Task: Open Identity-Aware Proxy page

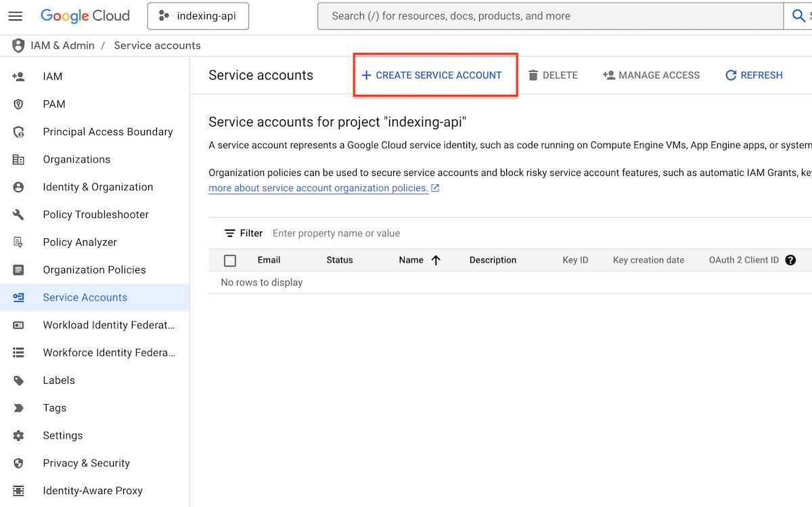Action: [x=93, y=491]
